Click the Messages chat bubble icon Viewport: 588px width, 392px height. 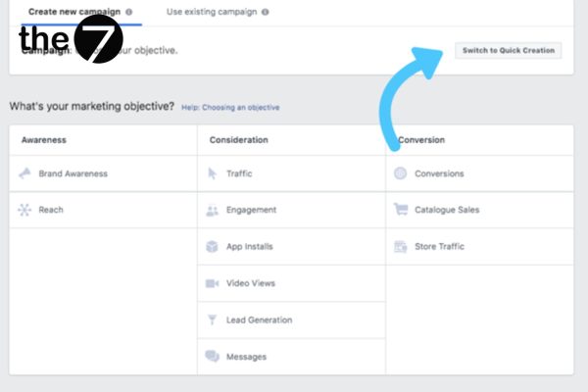click(212, 357)
